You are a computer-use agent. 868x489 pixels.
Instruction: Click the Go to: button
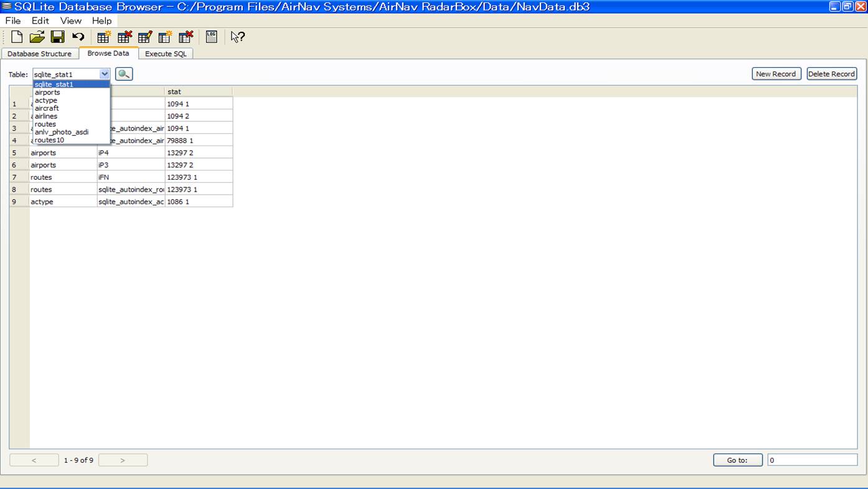tap(738, 460)
